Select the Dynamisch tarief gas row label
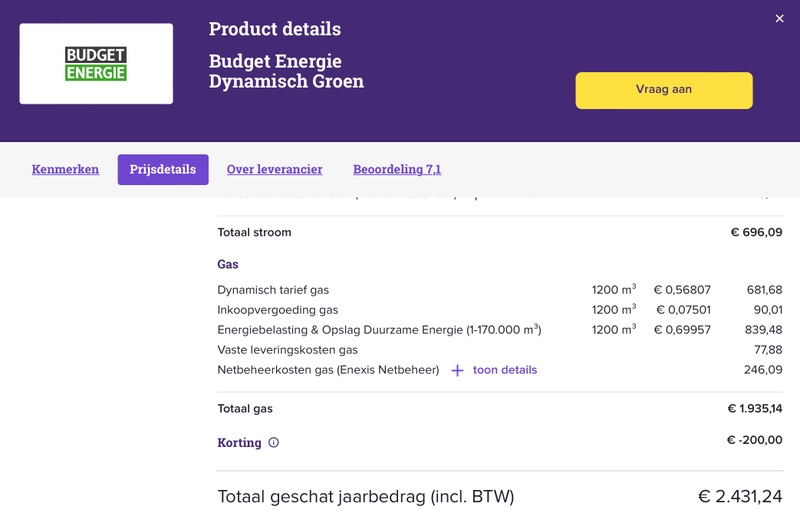The image size is (800, 523). coord(273,290)
